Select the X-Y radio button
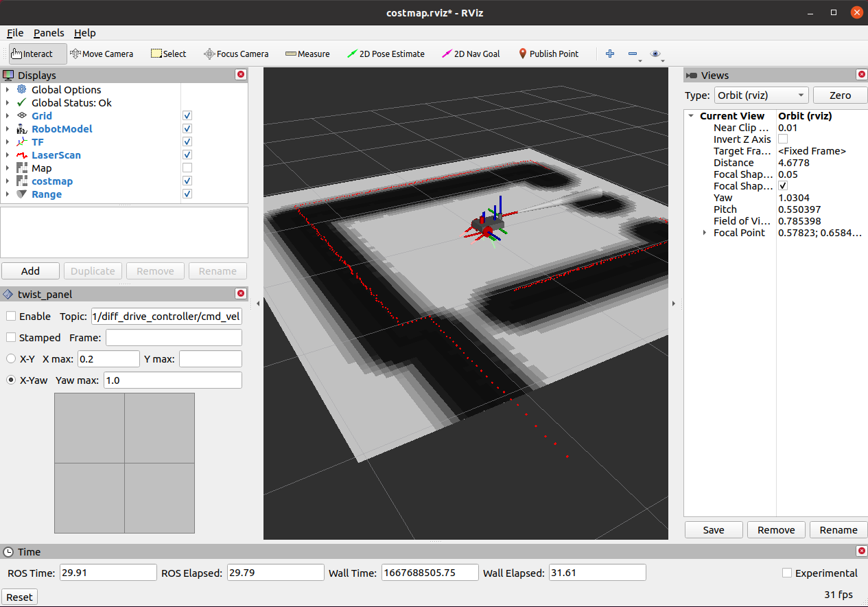 click(x=10, y=358)
